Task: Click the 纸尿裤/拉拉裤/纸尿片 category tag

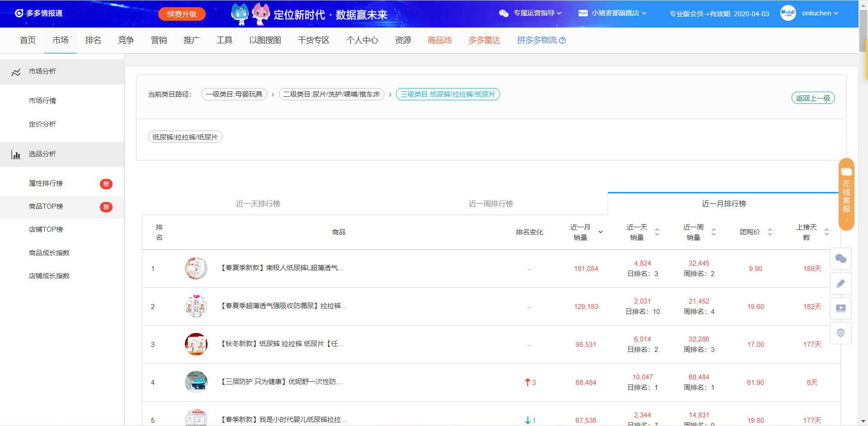Action: [x=185, y=137]
